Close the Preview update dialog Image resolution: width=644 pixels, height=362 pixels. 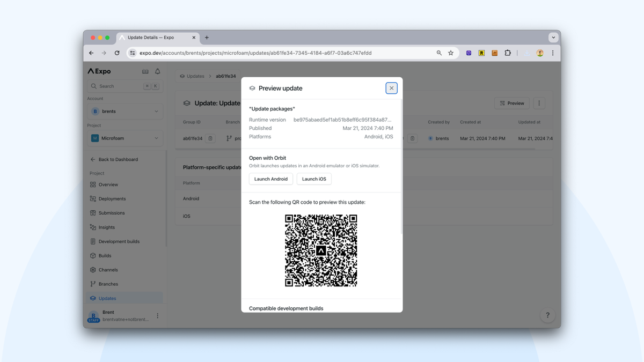(391, 88)
